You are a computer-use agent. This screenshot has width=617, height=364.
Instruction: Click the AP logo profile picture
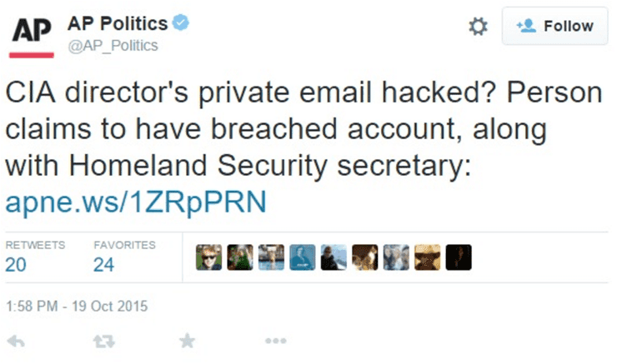(x=31, y=36)
